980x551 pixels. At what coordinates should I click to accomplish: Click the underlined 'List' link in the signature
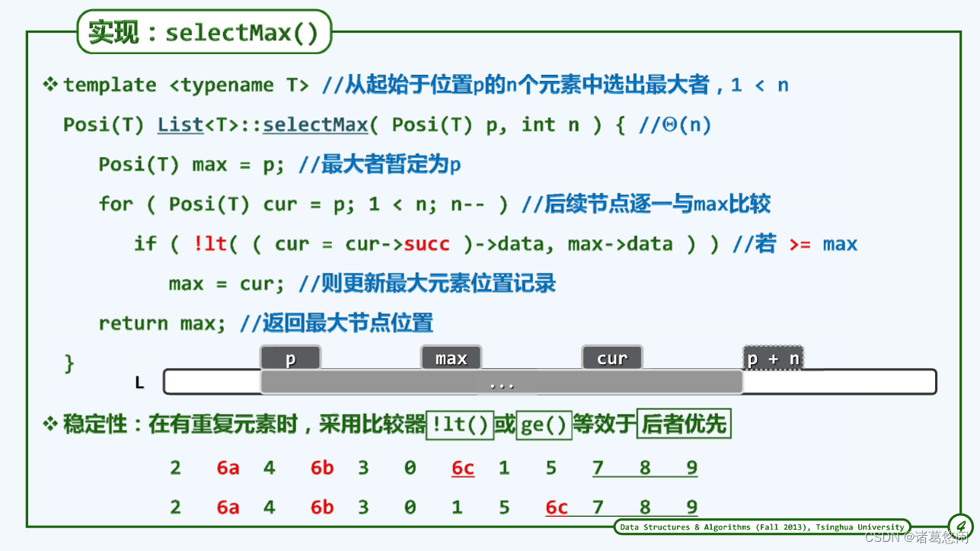coord(180,124)
